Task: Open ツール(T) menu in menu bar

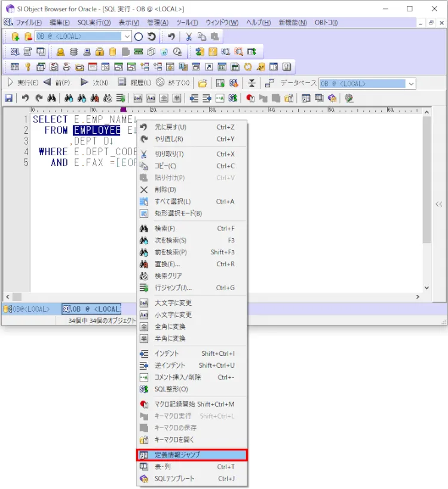Action: [x=187, y=23]
